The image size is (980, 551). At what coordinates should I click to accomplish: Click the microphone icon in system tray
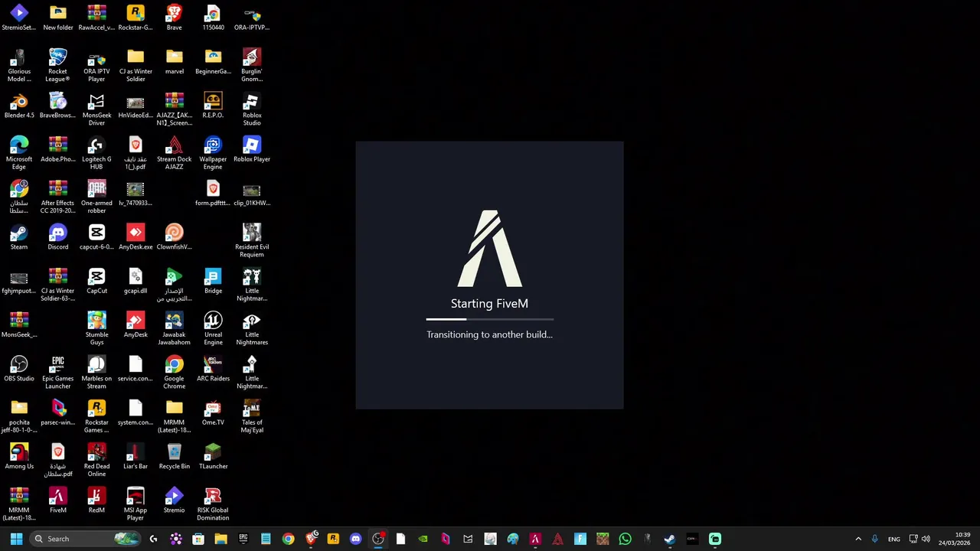click(874, 539)
